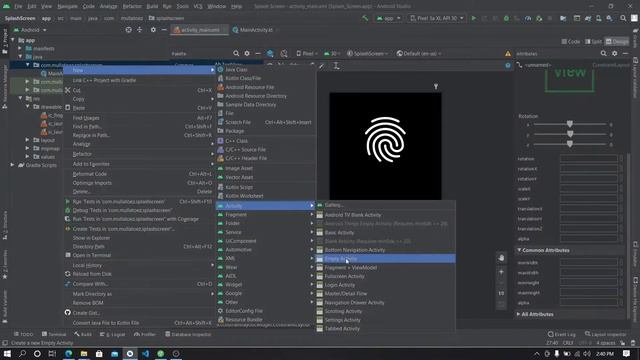Viewport: 640px width, 360px height.
Task: Open the Database Inspector tool window
Action: coord(188,334)
